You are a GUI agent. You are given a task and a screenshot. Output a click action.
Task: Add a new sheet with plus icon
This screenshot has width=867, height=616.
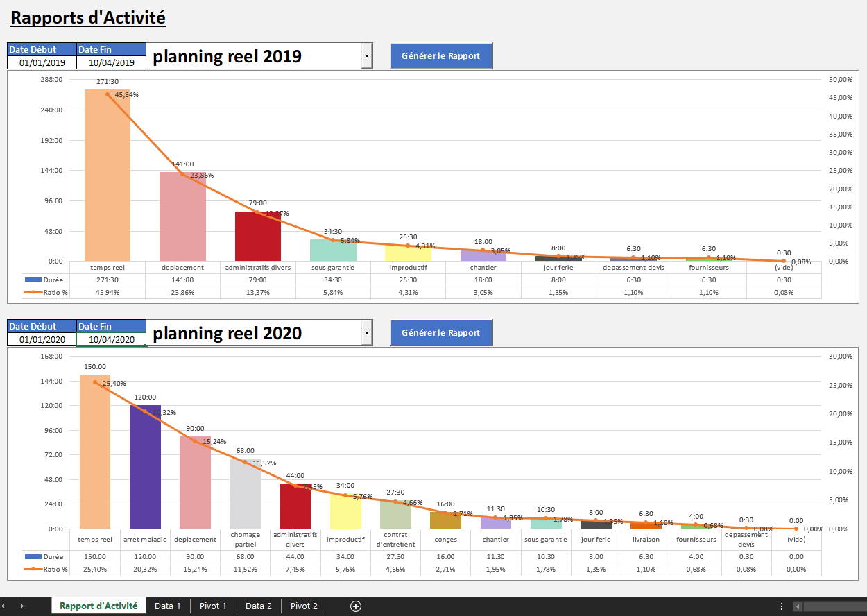pyautogui.click(x=356, y=606)
